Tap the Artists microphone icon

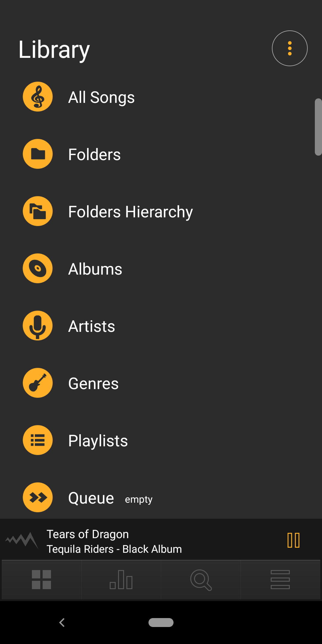pos(38,326)
